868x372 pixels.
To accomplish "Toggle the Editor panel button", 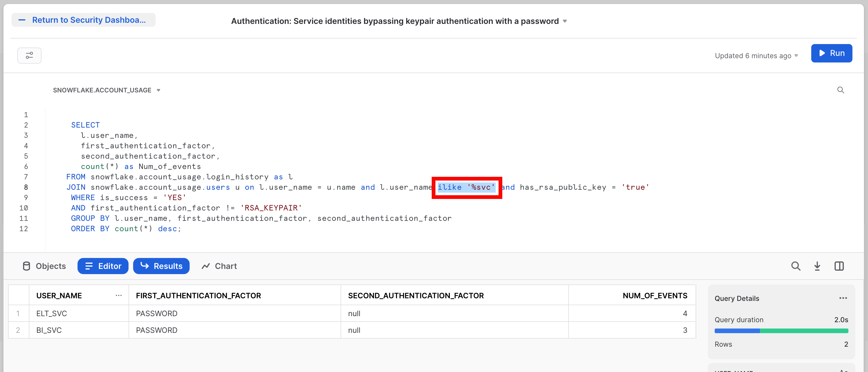I will point(103,266).
